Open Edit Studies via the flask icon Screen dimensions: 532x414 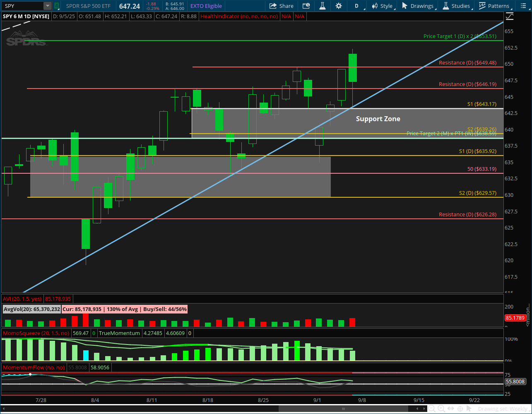(x=323, y=6)
